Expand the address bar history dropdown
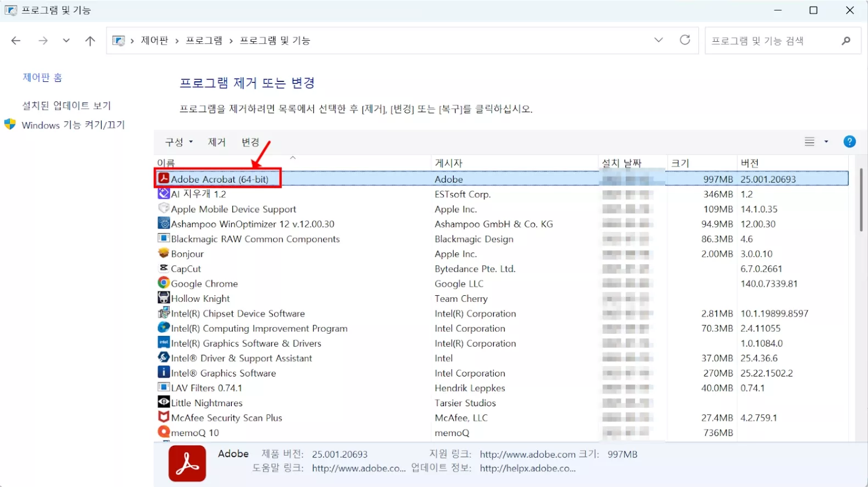868x487 pixels. [659, 40]
